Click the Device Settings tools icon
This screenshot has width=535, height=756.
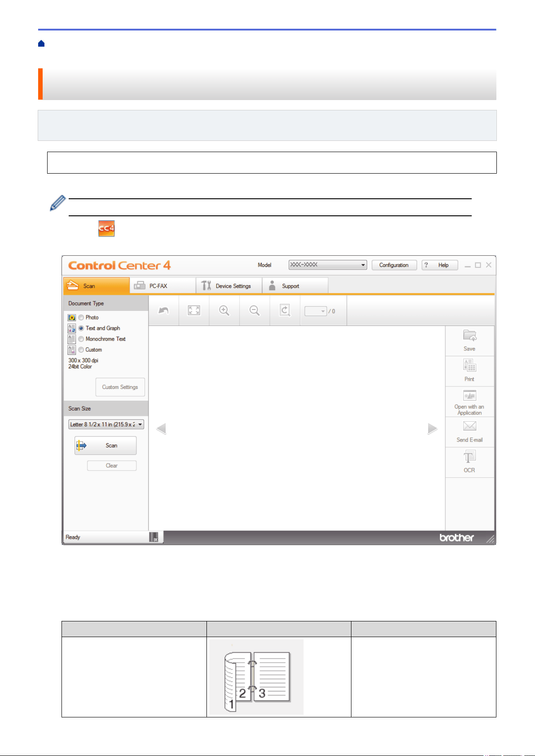click(x=206, y=285)
